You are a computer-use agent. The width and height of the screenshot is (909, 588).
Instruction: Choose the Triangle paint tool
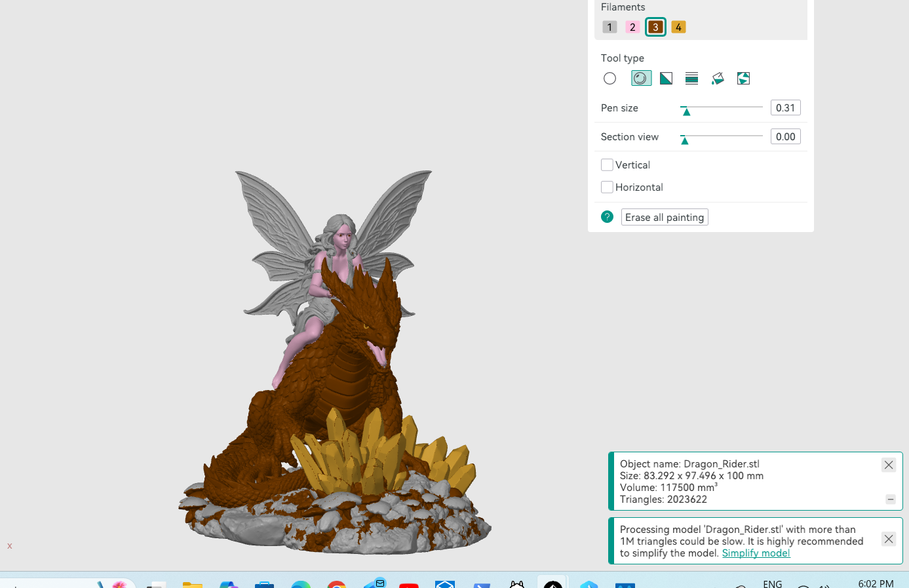(666, 79)
